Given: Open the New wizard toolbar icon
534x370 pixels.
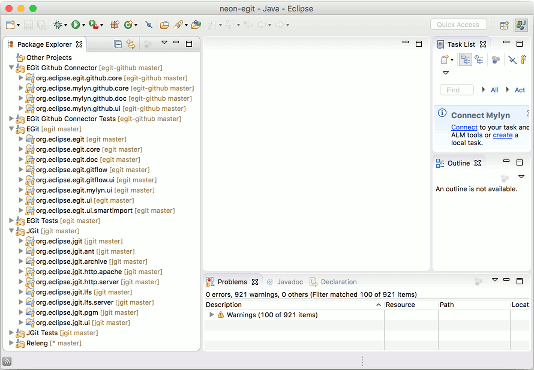Looking at the screenshot, I should pyautogui.click(x=10, y=25).
